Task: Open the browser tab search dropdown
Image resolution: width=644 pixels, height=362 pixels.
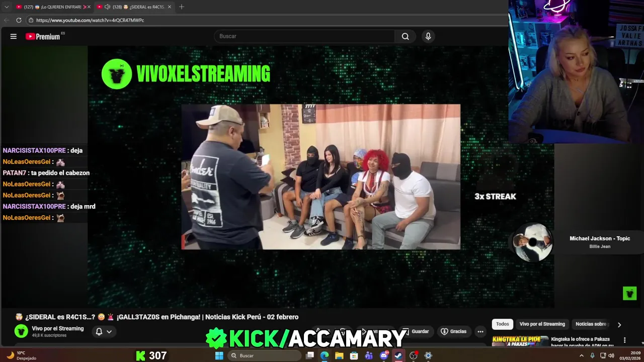Action: coord(7,7)
